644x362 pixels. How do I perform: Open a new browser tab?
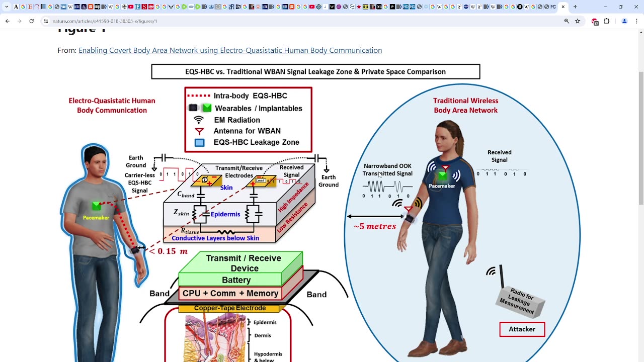(x=575, y=7)
